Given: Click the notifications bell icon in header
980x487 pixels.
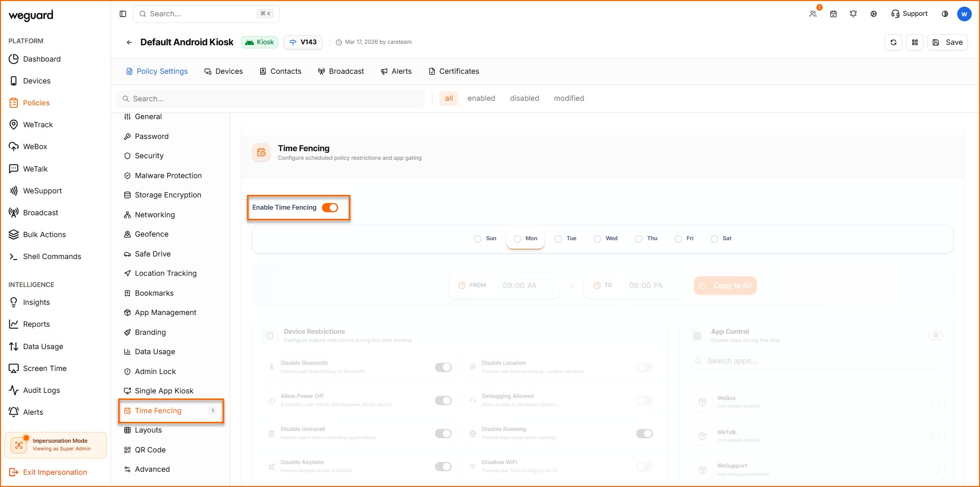Looking at the screenshot, I should coord(853,14).
